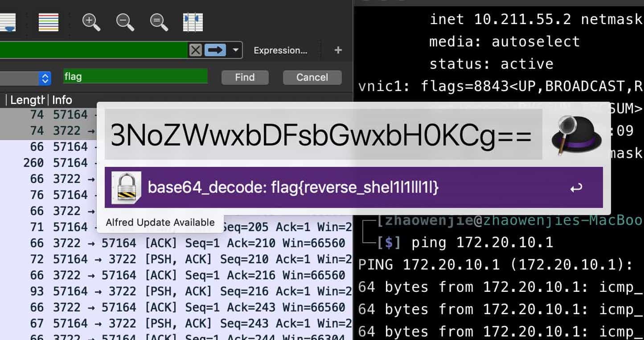Reset packet text to normal size
Screen dimensions: 644x340
coord(159,22)
